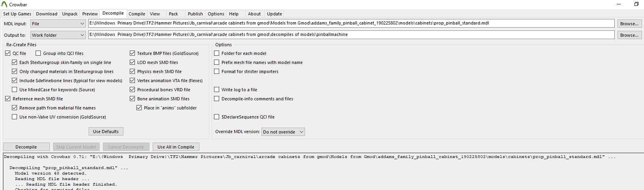The width and height of the screenshot is (644, 190).
Task: Switch to the Compile tab
Action: pyautogui.click(x=137, y=14)
